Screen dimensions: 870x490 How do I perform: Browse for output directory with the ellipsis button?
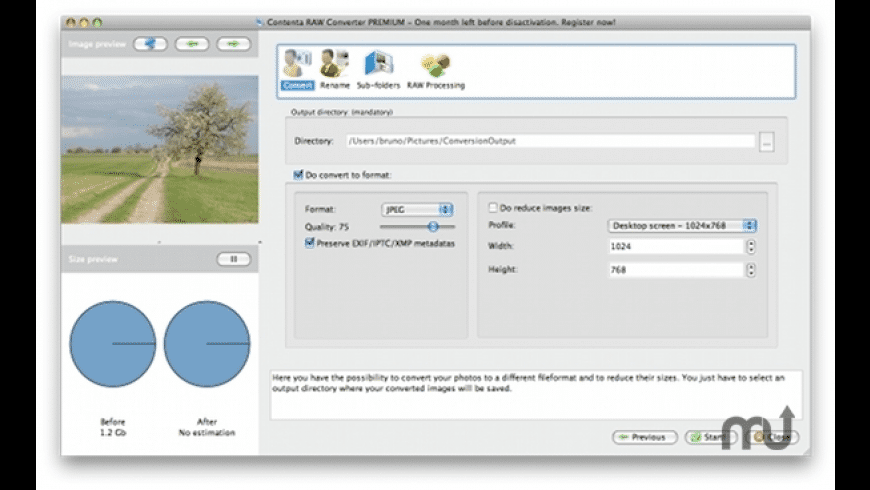766,142
